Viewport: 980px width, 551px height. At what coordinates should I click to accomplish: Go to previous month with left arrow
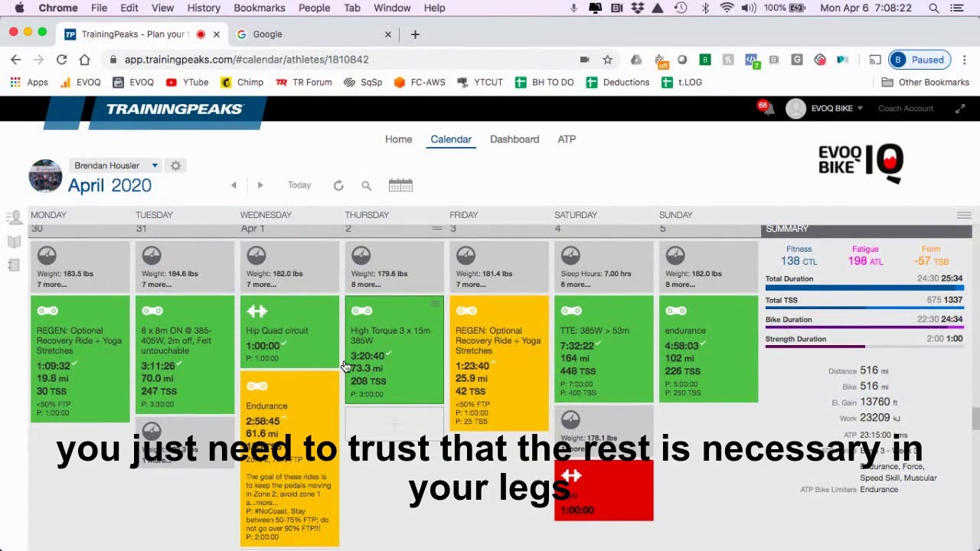point(234,185)
